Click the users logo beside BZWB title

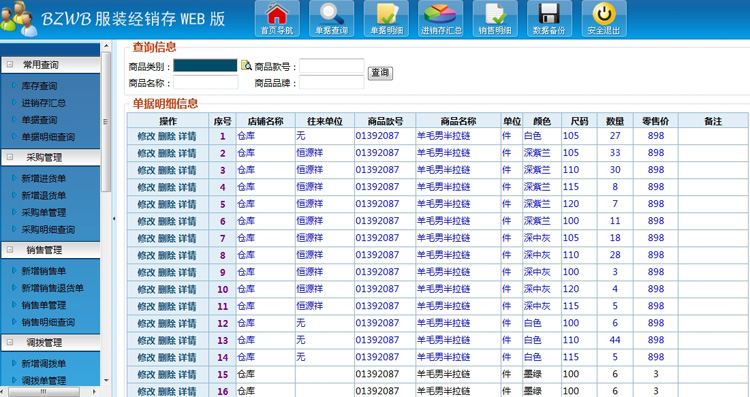click(18, 19)
